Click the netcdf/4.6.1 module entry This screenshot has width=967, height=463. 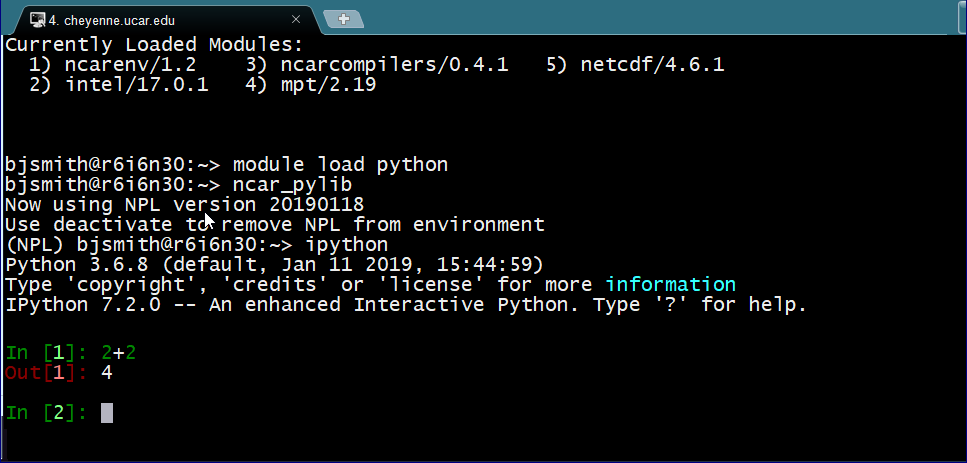coord(652,65)
